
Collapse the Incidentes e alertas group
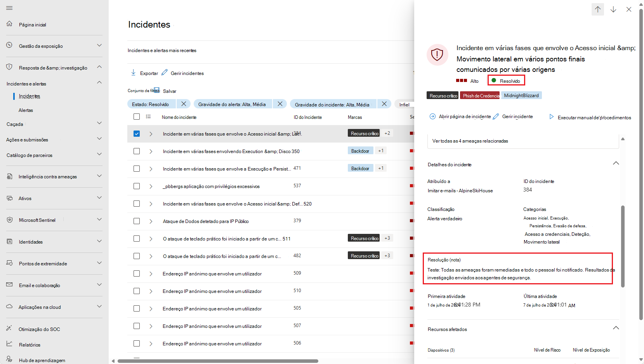tap(99, 82)
